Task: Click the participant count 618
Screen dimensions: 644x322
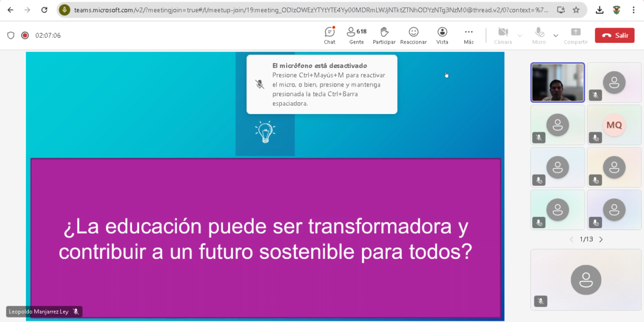Action: click(x=362, y=31)
